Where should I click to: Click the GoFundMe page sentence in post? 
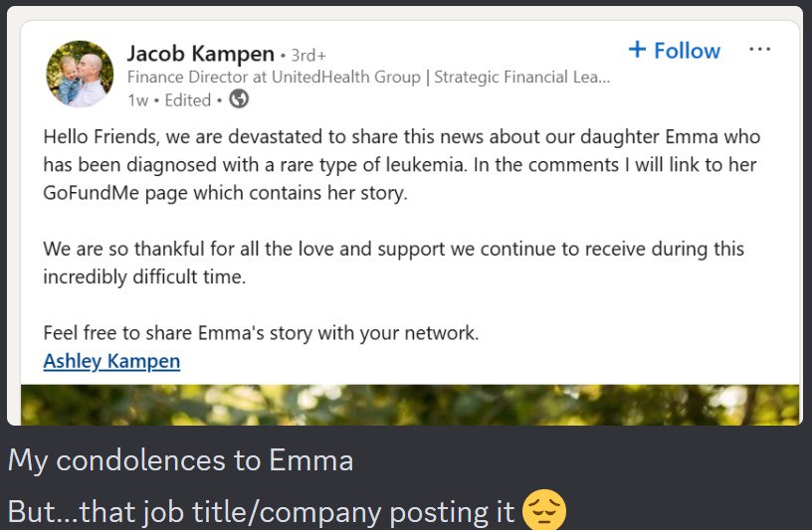coord(225,193)
